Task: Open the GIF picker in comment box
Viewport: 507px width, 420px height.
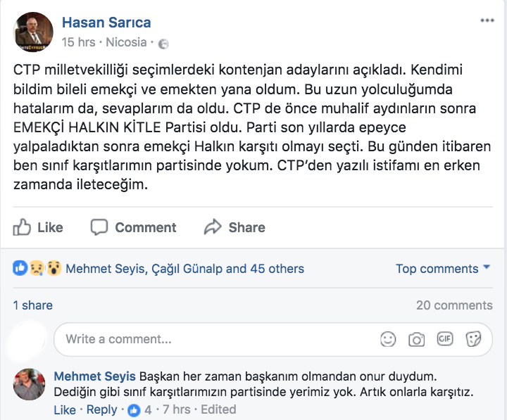Action: (x=445, y=339)
